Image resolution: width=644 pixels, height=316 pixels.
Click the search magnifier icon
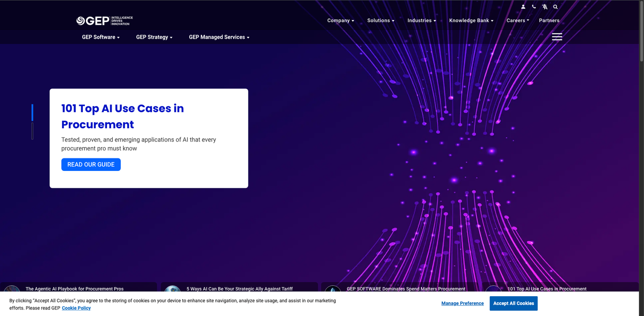pyautogui.click(x=555, y=7)
